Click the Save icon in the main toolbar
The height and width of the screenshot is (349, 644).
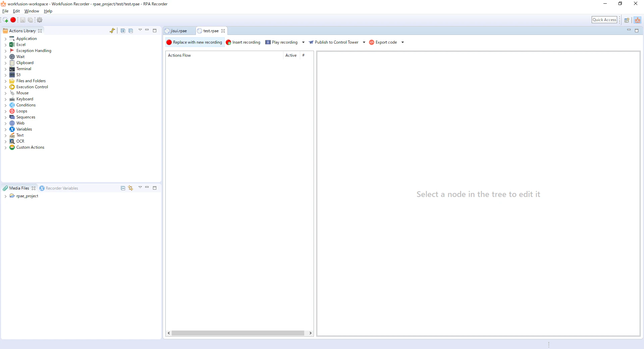[x=22, y=20]
